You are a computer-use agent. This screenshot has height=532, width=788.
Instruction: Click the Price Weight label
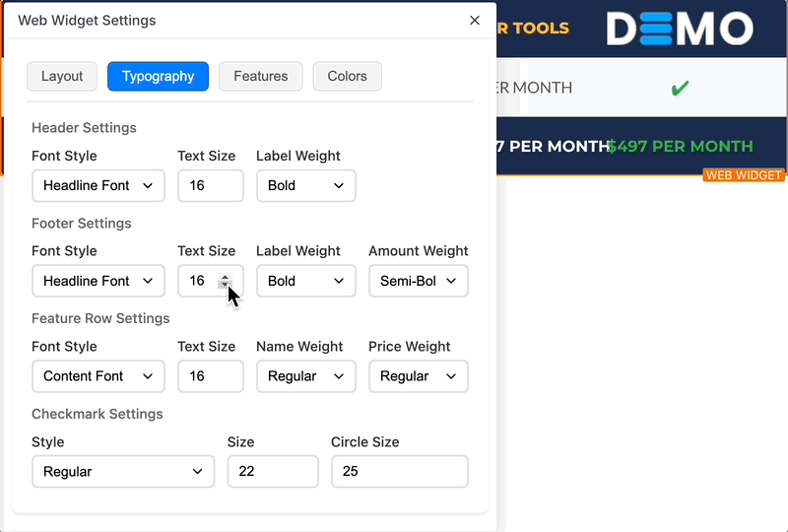pos(409,347)
